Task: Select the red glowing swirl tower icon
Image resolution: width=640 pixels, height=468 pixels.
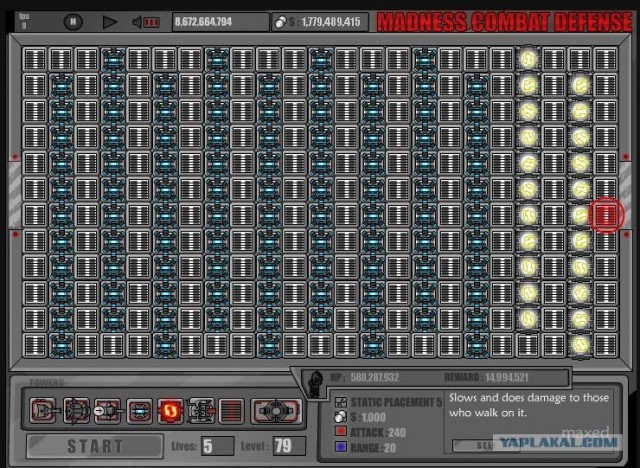Action: tap(170, 410)
